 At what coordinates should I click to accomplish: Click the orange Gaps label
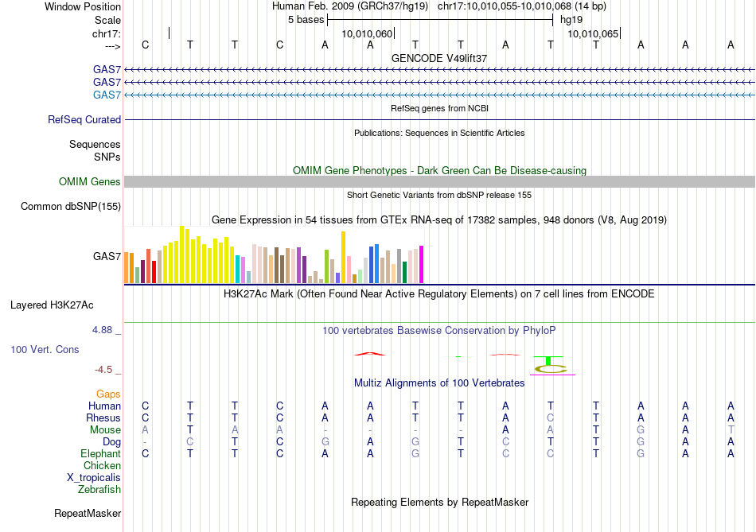click(108, 394)
